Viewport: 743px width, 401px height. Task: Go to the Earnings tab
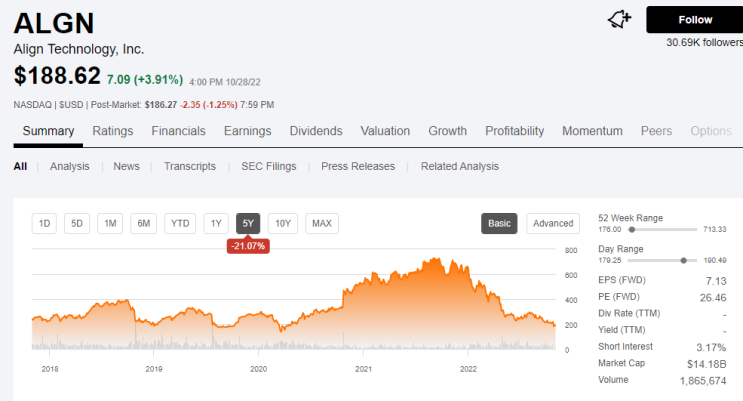pyautogui.click(x=247, y=131)
